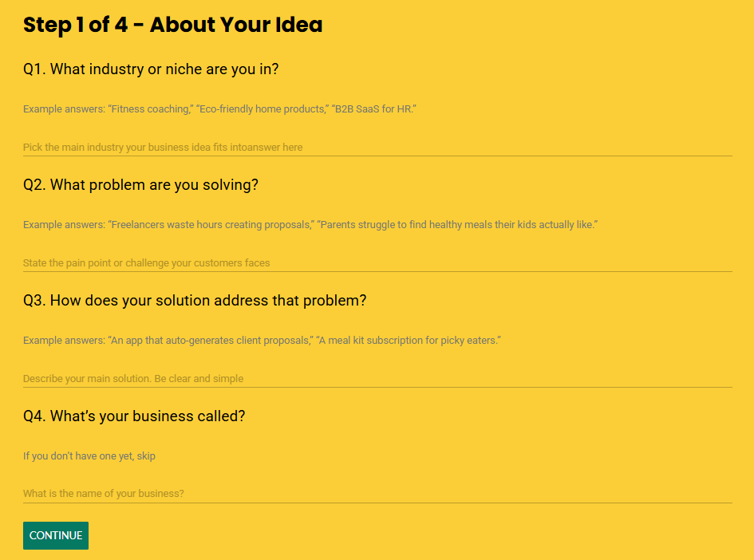
Task: Click the 'Example answers:' text under Q3
Action: click(64, 341)
